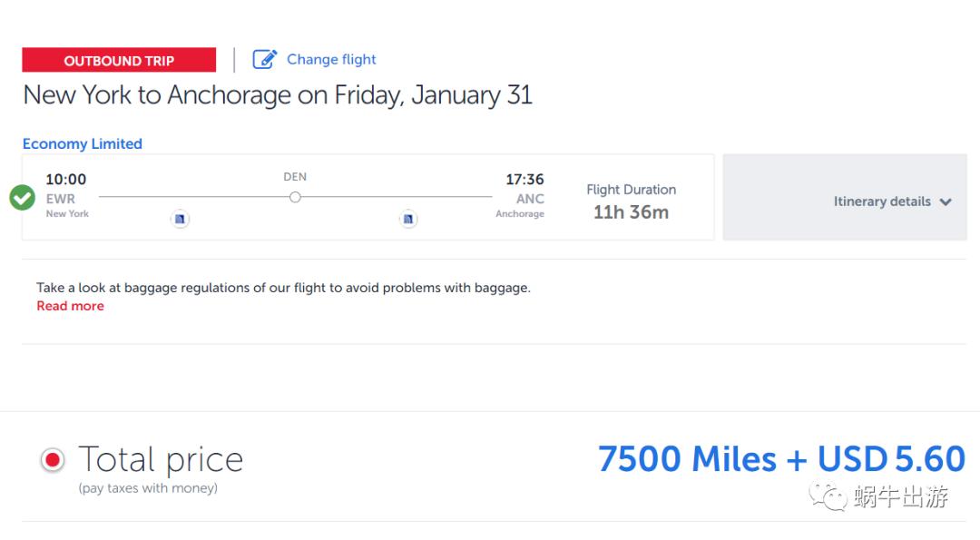Open the Itinerary details panel label
The height and width of the screenshot is (540, 980).
881,201
